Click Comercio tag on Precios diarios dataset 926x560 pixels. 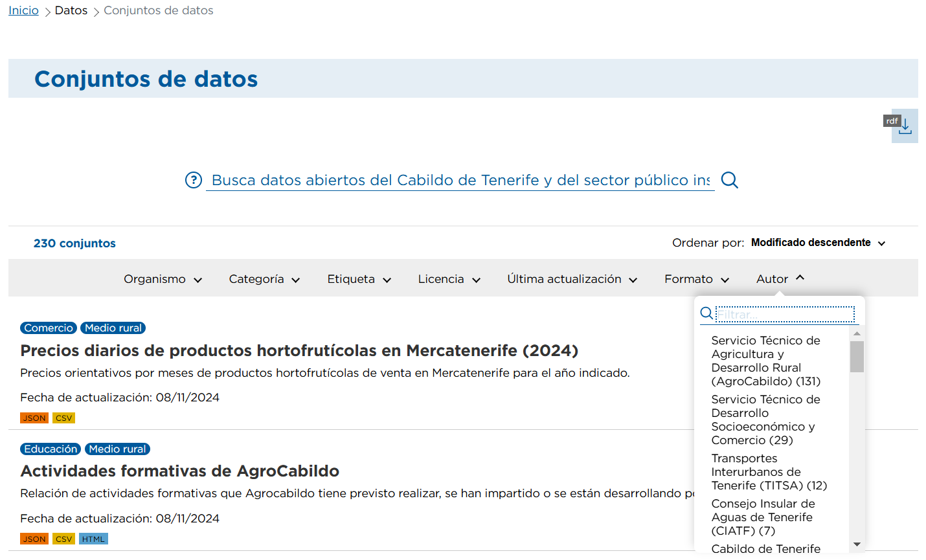[49, 328]
